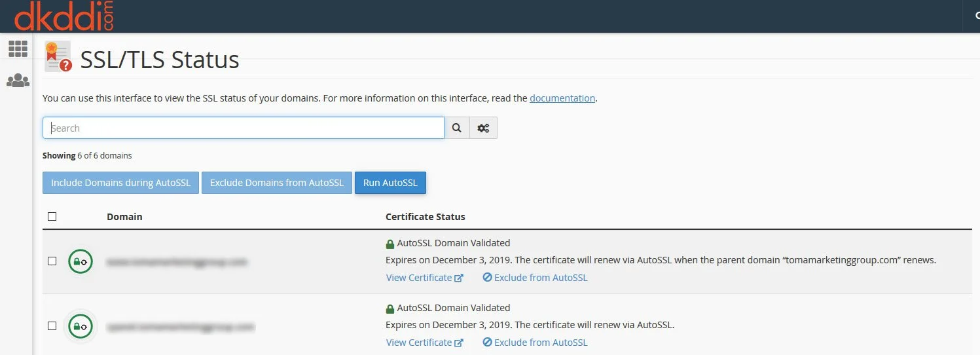Image resolution: width=980 pixels, height=355 pixels.
Task: Click Include Domains during AutoSSL button
Action: [x=120, y=183]
